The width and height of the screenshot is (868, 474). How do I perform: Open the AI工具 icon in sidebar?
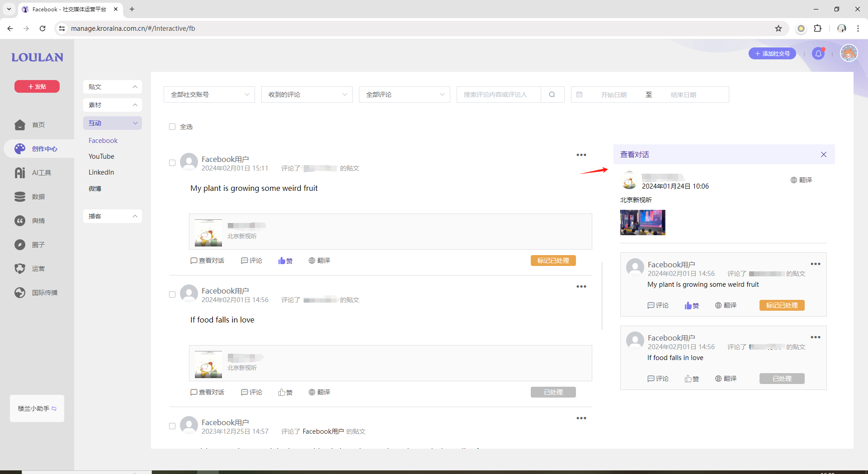20,173
